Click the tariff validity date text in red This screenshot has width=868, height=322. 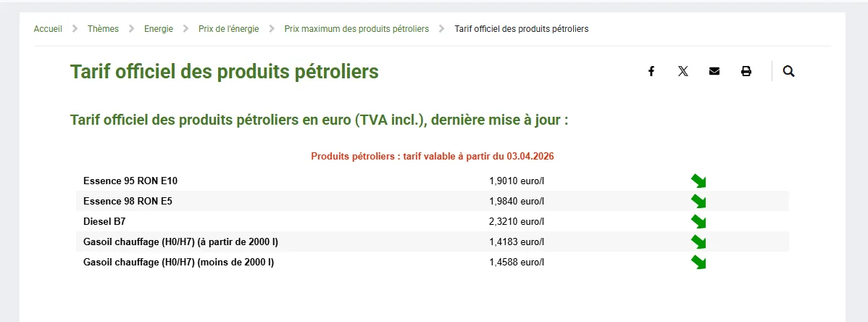(x=433, y=157)
